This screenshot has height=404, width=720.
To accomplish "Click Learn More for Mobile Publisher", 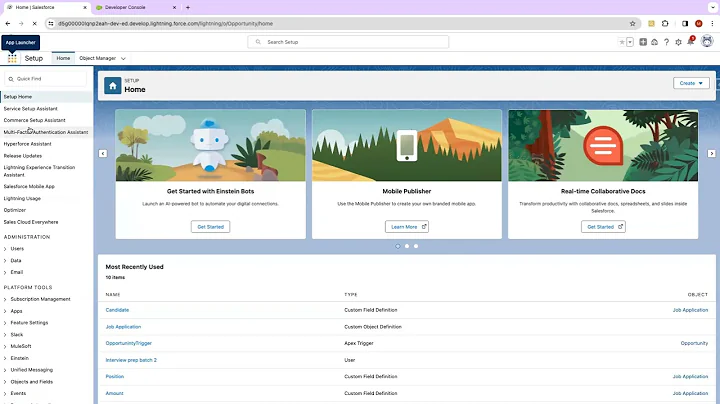I will pyautogui.click(x=407, y=227).
